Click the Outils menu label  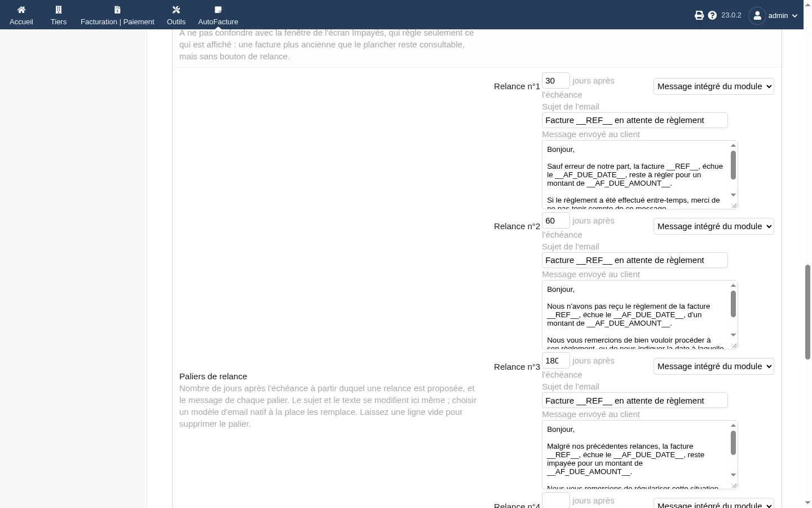point(176,22)
